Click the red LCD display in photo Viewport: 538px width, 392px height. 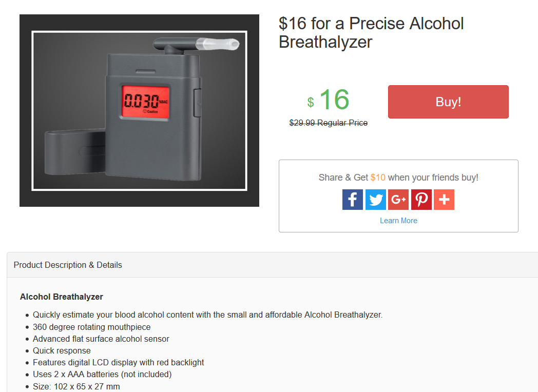click(144, 99)
